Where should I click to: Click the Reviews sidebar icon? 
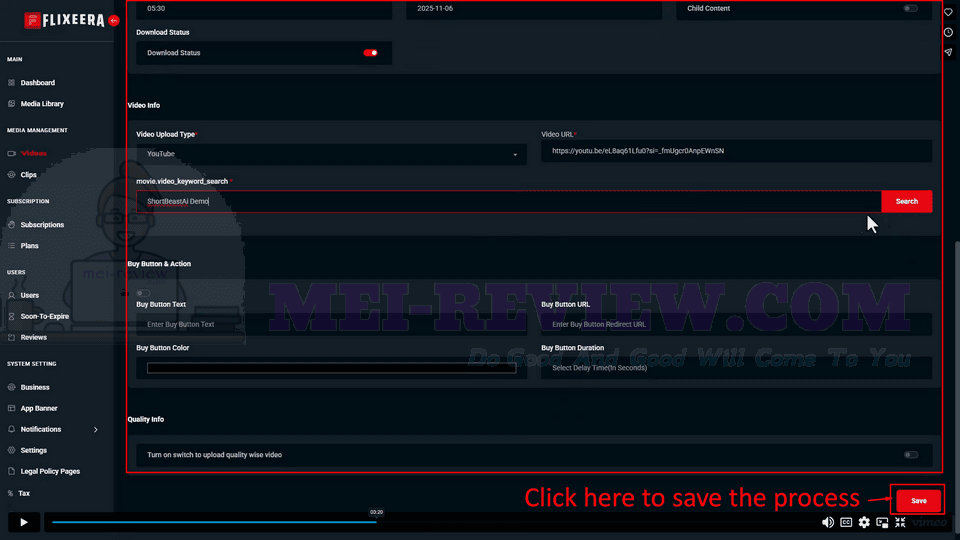[11, 337]
